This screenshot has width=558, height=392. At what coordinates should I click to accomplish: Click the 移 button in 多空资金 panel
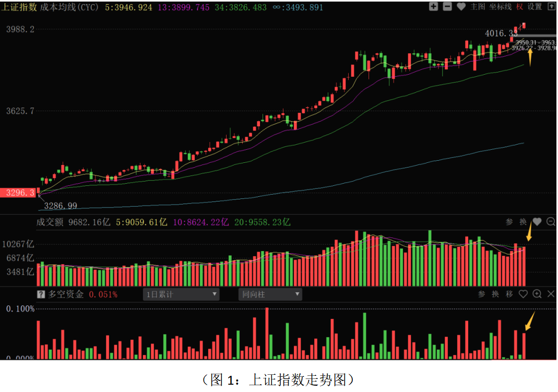[x=509, y=294]
